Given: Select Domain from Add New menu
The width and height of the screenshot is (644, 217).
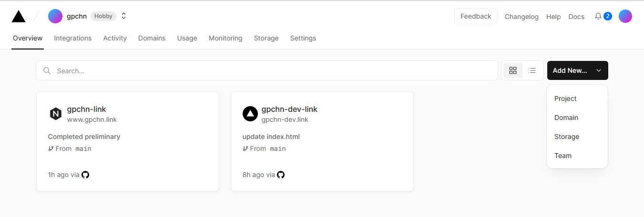Looking at the screenshot, I should point(566,118).
